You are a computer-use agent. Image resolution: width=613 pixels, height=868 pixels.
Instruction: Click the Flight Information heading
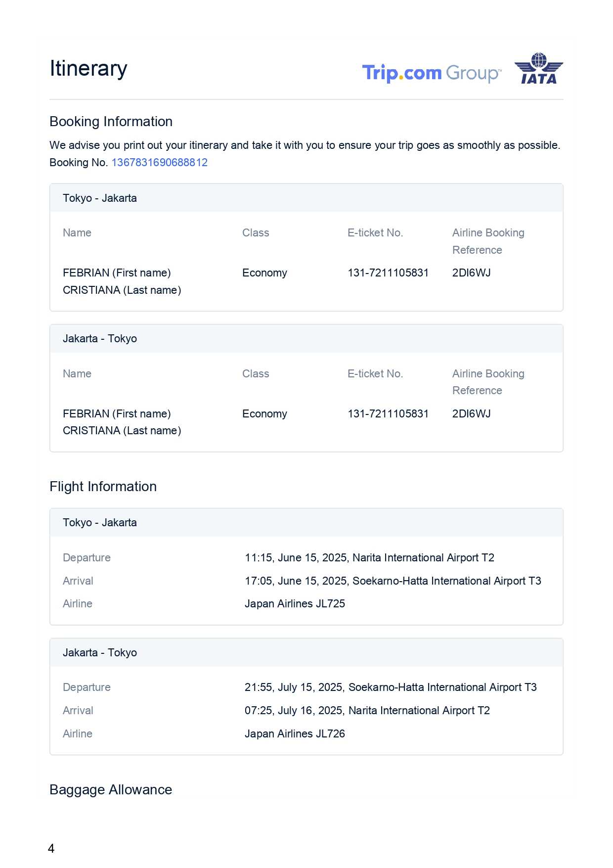[103, 487]
